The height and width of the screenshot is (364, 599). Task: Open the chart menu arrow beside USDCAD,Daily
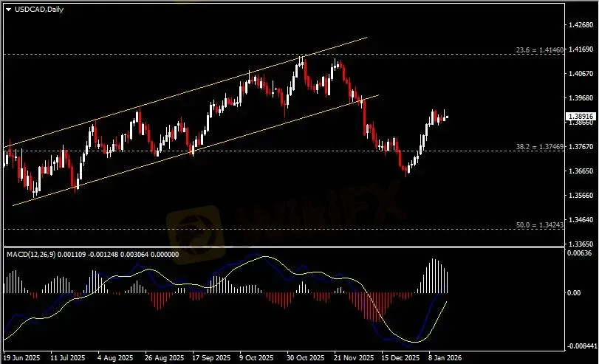click(x=8, y=9)
